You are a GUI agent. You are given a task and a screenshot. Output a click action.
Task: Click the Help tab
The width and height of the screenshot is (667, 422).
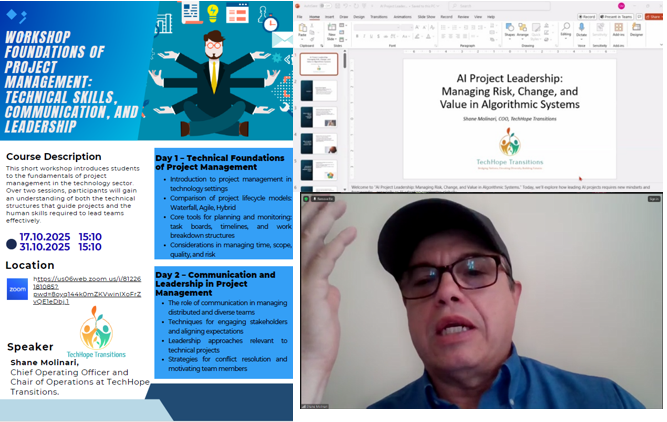click(x=491, y=17)
